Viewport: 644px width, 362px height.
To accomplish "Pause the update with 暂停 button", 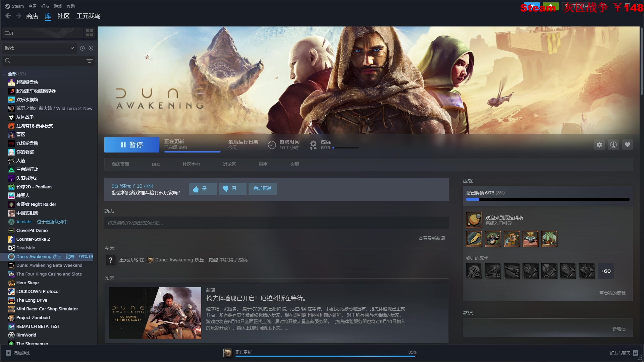I will pos(132,145).
